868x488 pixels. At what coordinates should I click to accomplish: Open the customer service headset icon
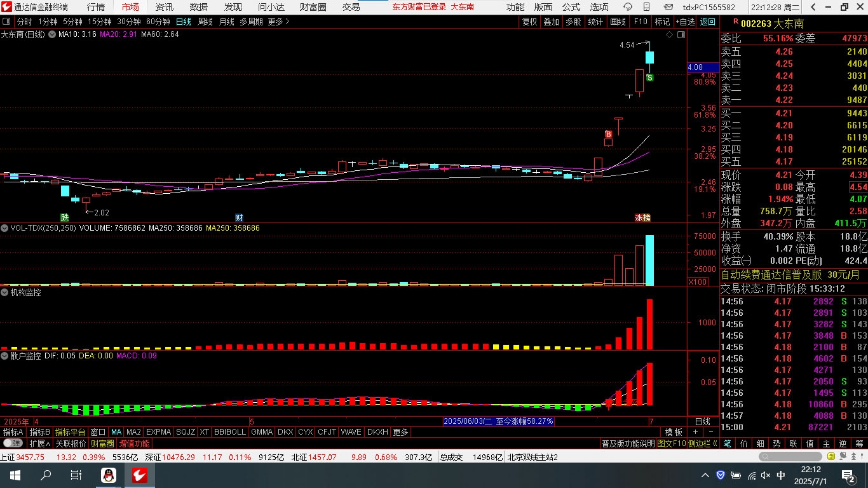(628, 7)
